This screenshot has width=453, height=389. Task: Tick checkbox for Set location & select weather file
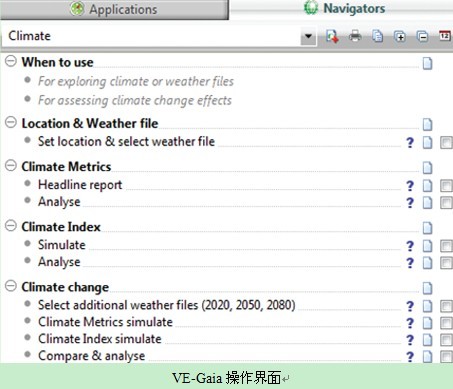[446, 143]
